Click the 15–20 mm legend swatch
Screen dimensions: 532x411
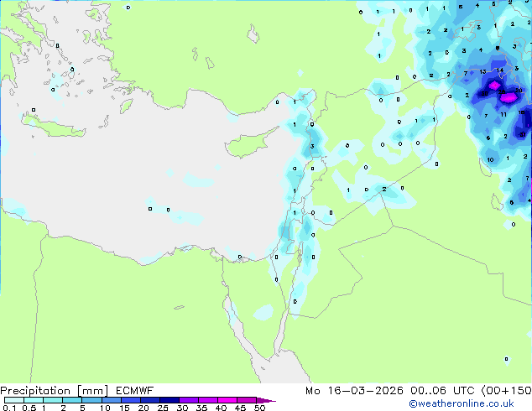pos(130,400)
